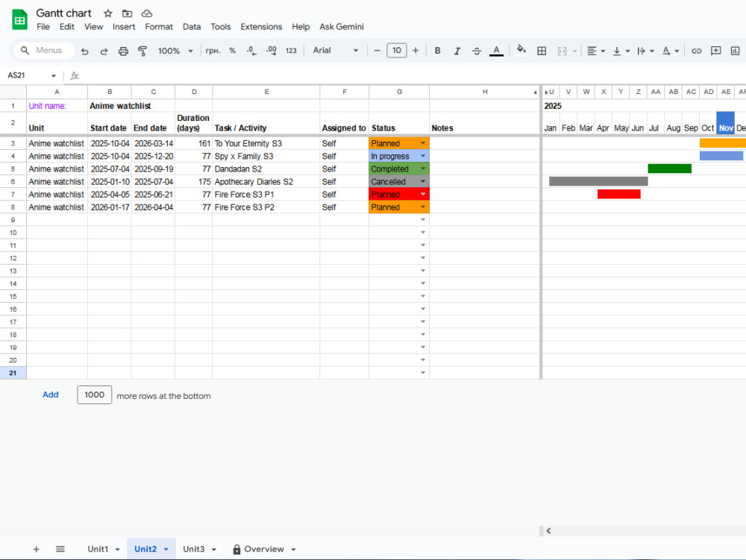Open the Name box dropdown arrow
Viewport: 746px width, 560px height.
[x=53, y=75]
